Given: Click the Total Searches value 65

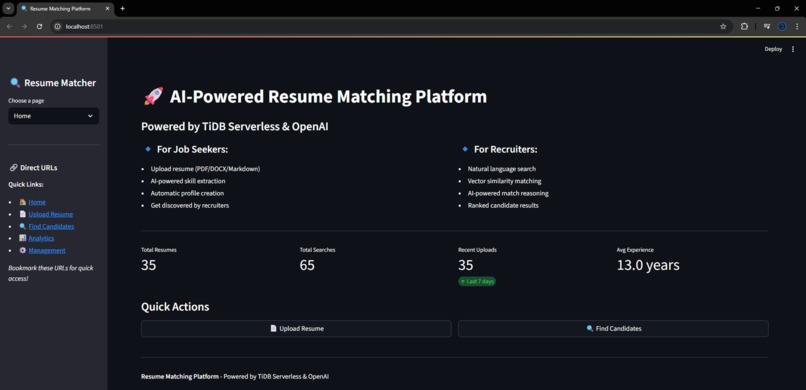Looking at the screenshot, I should pos(307,265).
